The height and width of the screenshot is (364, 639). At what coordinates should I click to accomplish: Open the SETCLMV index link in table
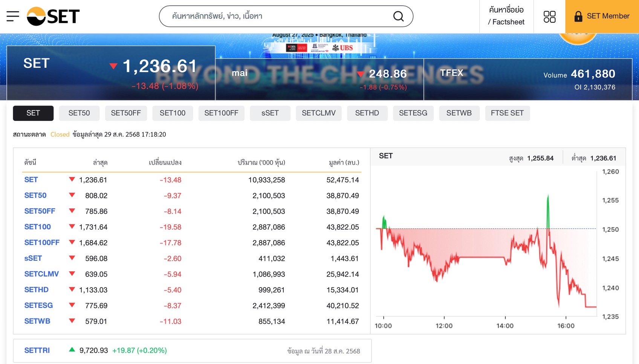41,274
